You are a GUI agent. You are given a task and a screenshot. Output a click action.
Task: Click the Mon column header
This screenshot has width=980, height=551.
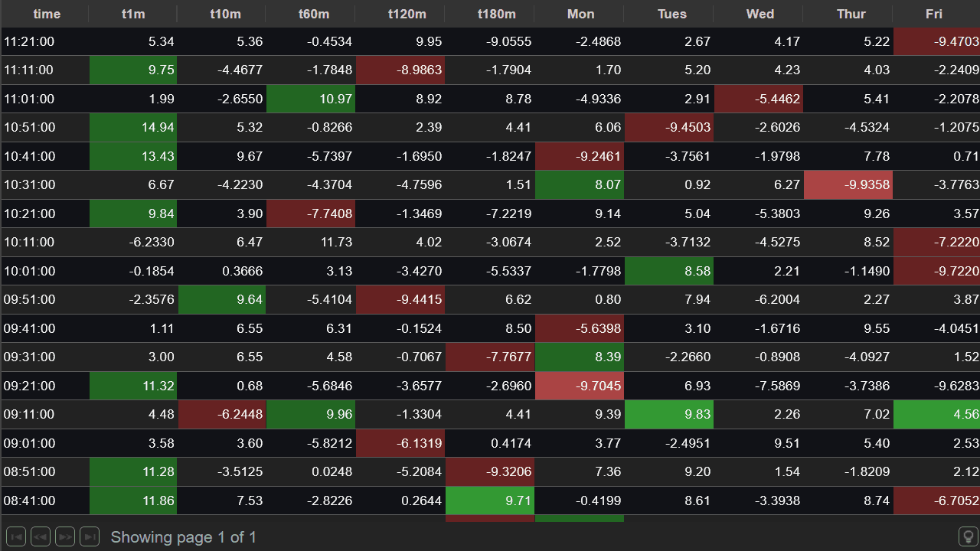tap(580, 14)
